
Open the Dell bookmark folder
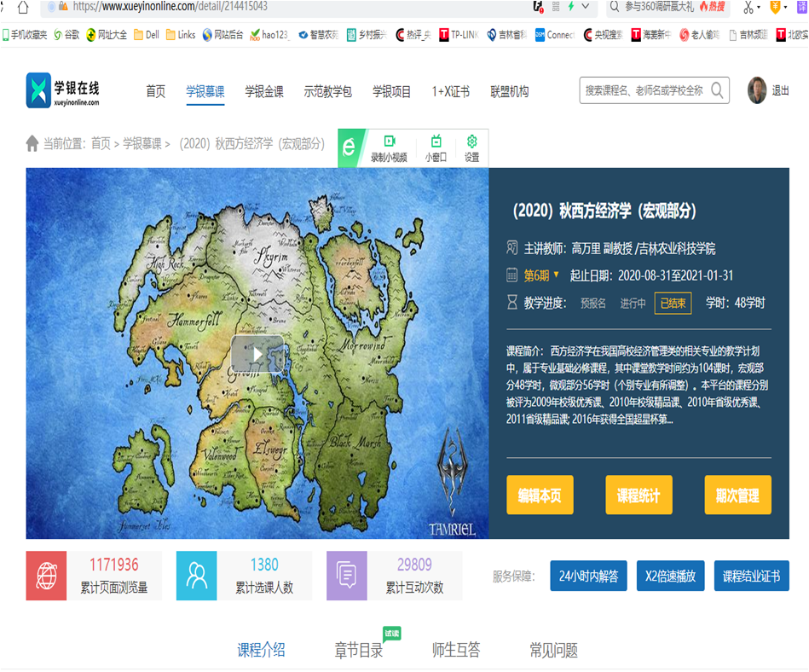[x=147, y=35]
